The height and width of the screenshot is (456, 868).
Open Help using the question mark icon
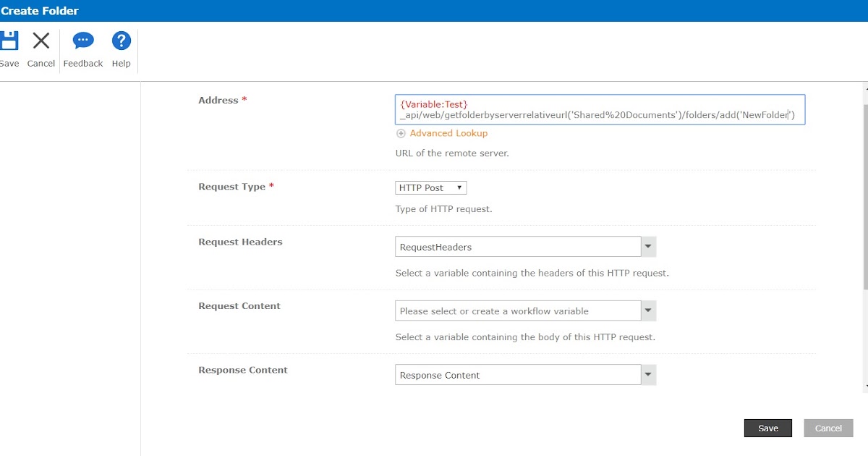[x=121, y=41]
